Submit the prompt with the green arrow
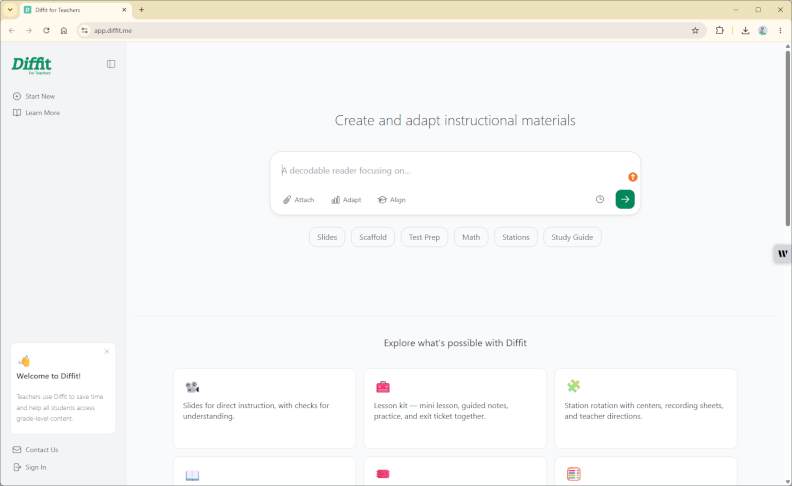Image resolution: width=792 pixels, height=486 pixels. (625, 199)
